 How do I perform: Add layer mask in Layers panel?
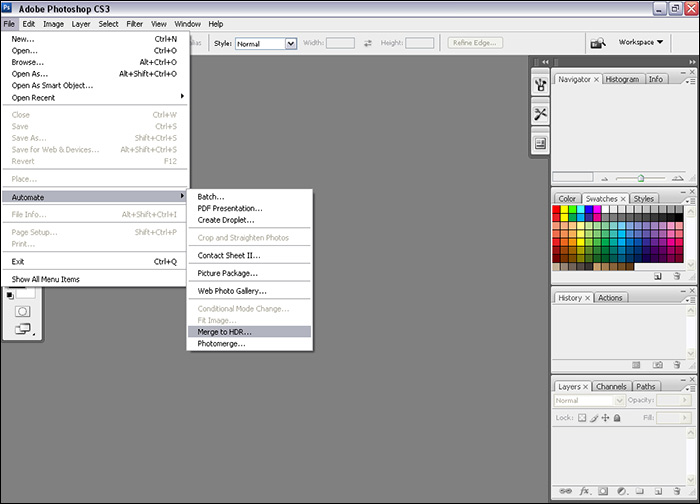pos(603,491)
